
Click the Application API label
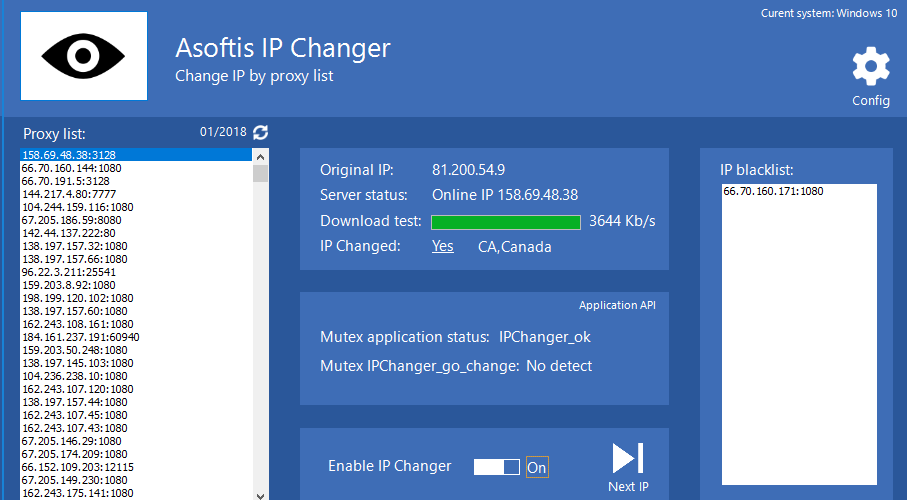(617, 305)
